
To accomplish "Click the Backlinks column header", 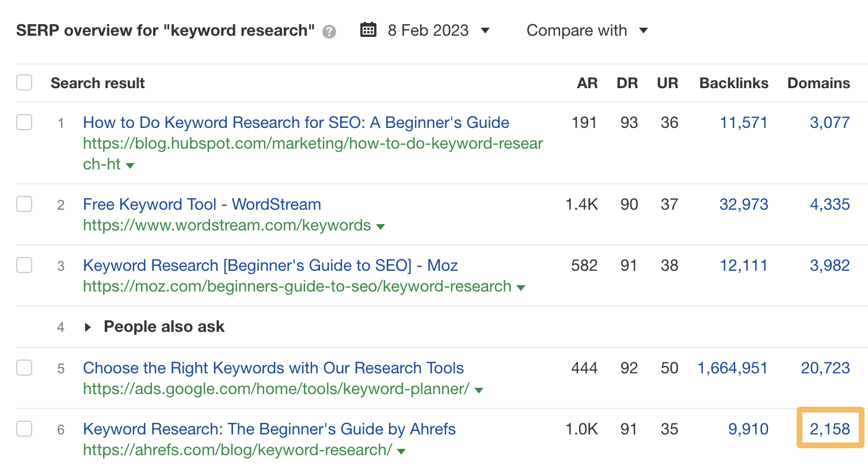I will click(x=733, y=83).
